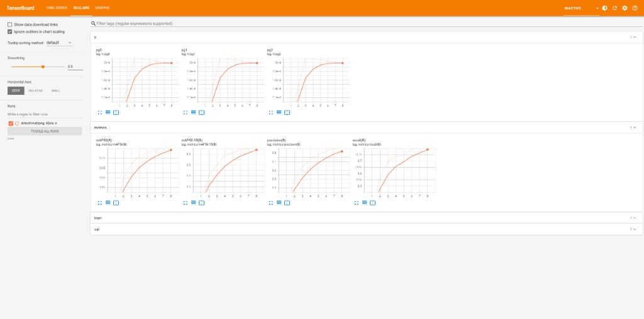Click the reload data refresh icon

[614, 8]
